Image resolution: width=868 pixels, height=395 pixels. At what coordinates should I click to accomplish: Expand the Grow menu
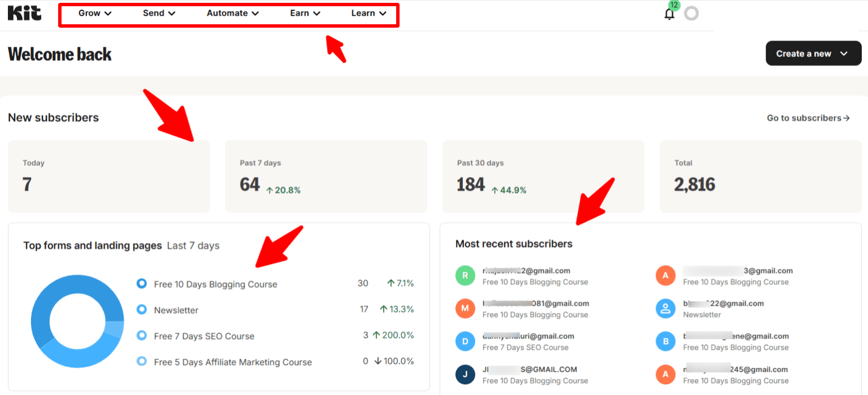point(94,14)
